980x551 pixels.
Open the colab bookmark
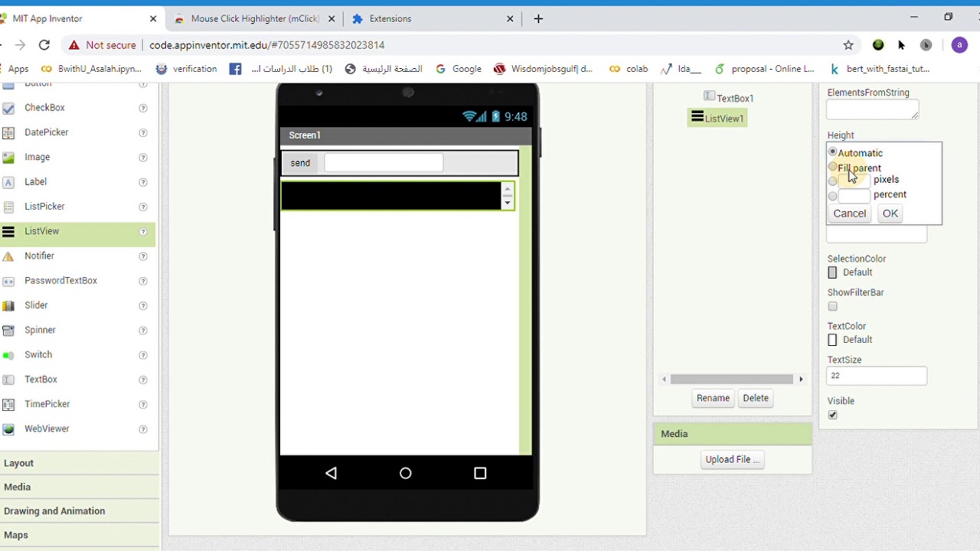(x=629, y=69)
